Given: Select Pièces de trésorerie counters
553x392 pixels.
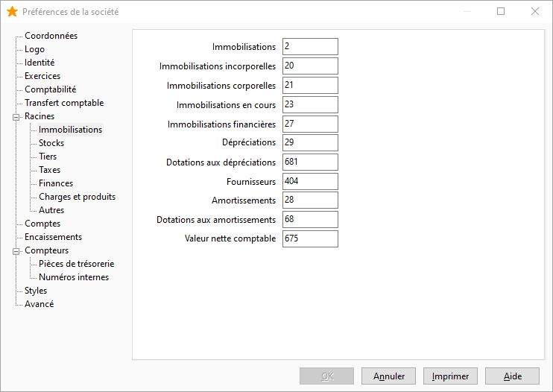Looking at the screenshot, I should click(x=77, y=264).
